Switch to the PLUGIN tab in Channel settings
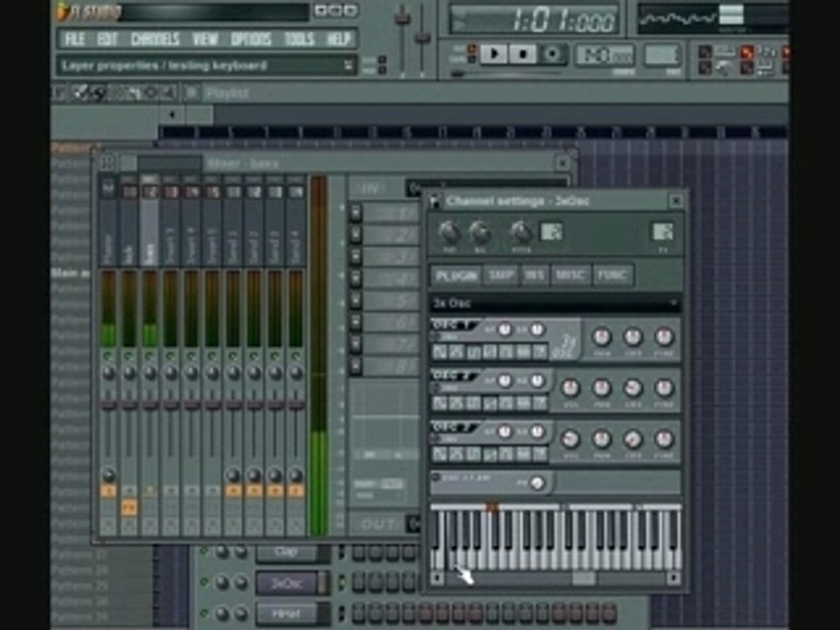The height and width of the screenshot is (630, 840). (x=457, y=276)
